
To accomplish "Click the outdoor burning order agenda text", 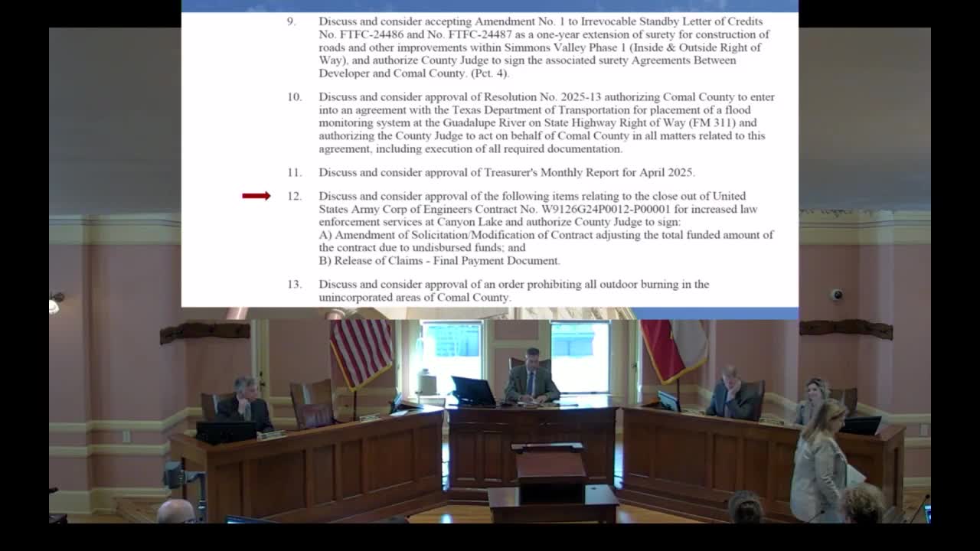I will tap(514, 291).
